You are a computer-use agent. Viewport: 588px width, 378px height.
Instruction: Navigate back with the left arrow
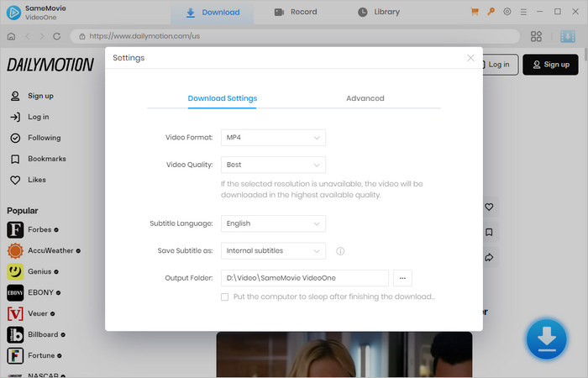tap(28, 36)
